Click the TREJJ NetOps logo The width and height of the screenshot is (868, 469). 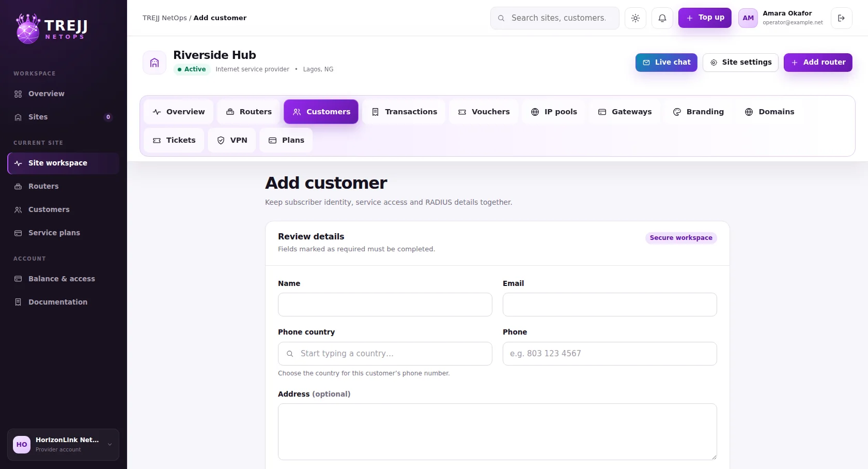point(52,29)
